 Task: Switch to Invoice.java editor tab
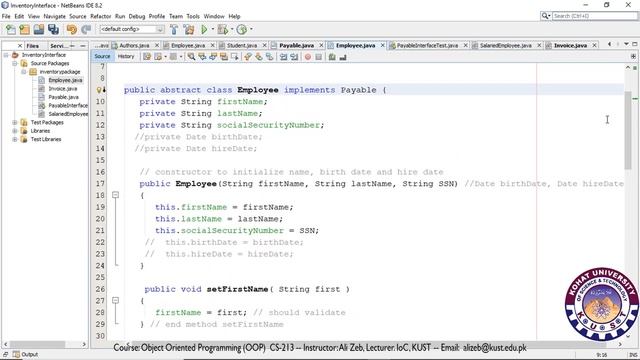[570, 45]
